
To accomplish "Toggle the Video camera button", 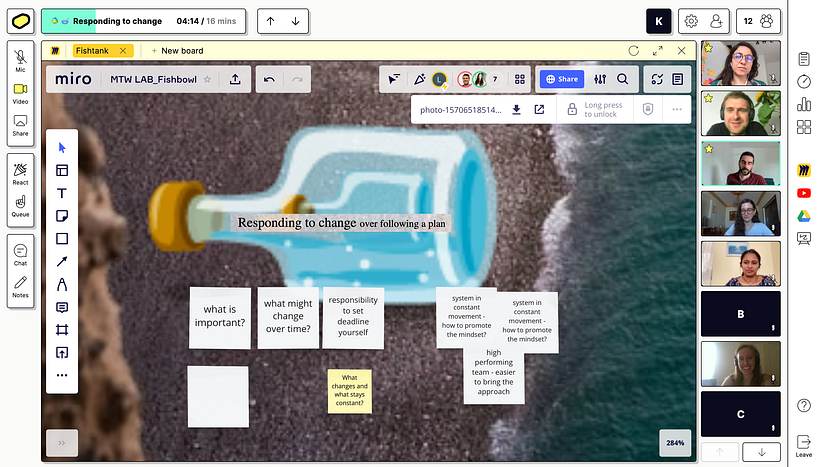I will [x=20, y=93].
